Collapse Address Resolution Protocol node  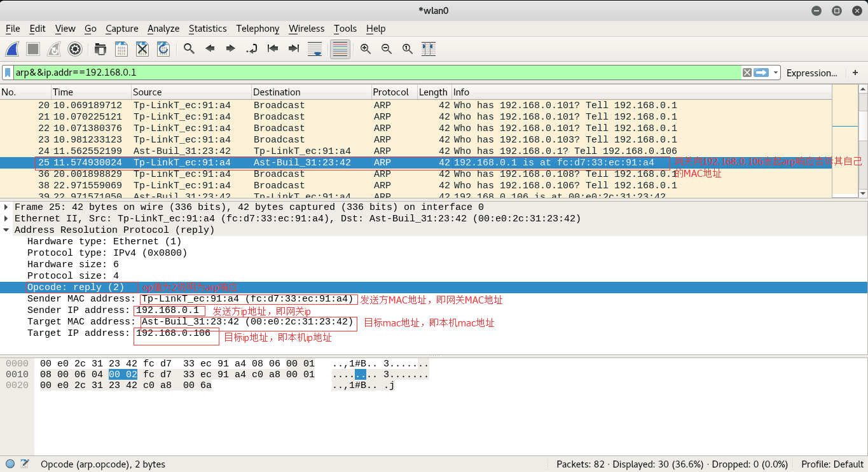[6, 230]
